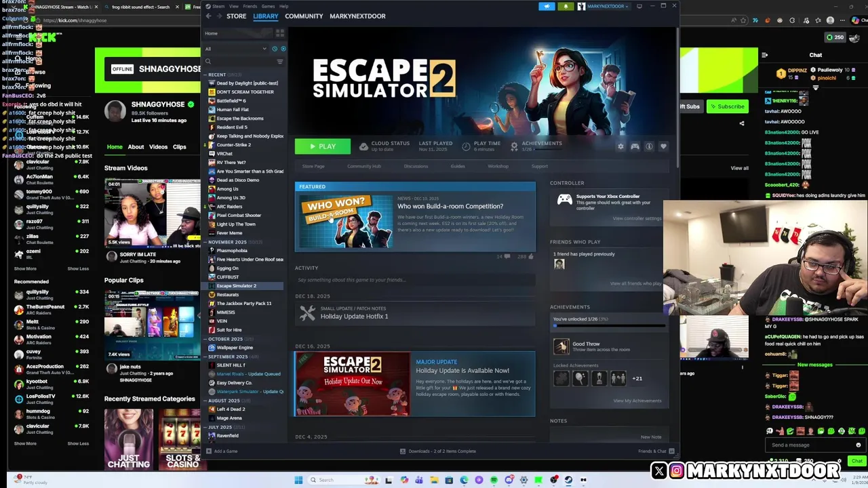Open View My Achievements link
Image resolution: width=868 pixels, height=488 pixels.
(637, 401)
